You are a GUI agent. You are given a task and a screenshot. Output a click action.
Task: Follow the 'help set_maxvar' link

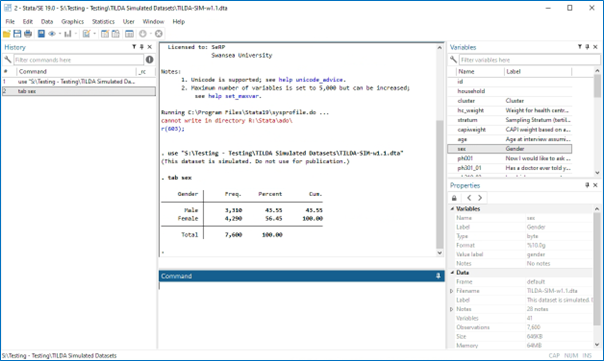coord(233,96)
